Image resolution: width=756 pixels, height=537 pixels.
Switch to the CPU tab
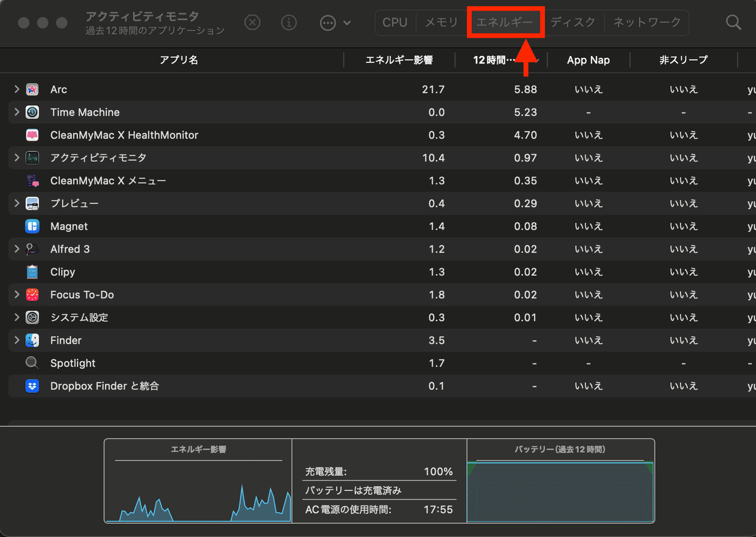pos(395,23)
